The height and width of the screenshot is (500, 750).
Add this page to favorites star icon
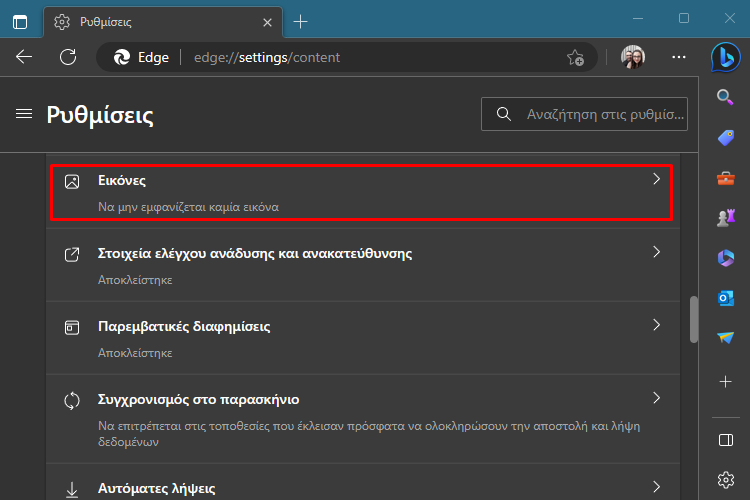click(575, 57)
